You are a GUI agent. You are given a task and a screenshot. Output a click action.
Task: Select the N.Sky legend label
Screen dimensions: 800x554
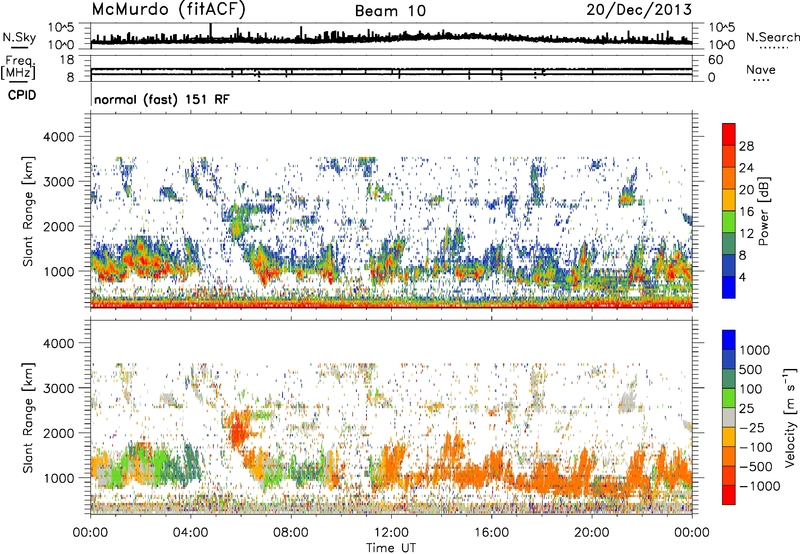pyautogui.click(x=19, y=37)
